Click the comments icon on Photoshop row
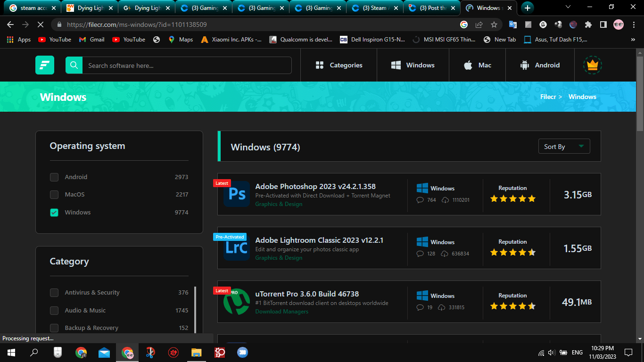 coord(421,200)
